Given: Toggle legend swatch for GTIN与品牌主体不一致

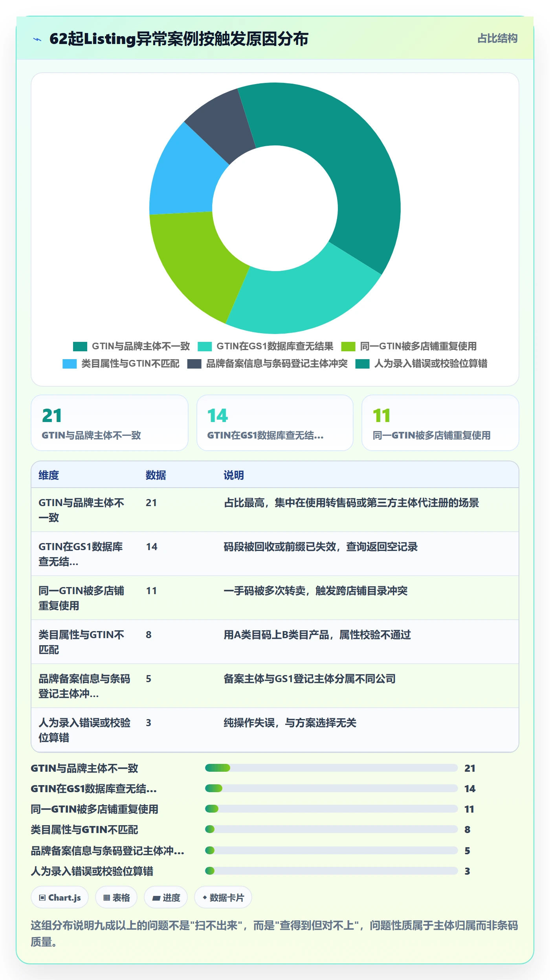Looking at the screenshot, I should pyautogui.click(x=80, y=346).
